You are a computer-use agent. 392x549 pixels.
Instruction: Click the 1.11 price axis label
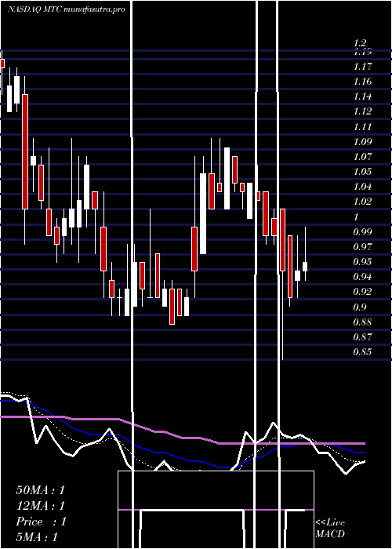362,126
